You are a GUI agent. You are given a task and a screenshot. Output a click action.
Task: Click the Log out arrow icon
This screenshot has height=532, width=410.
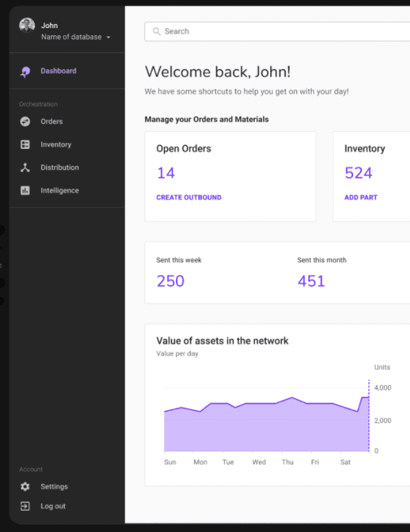coord(25,506)
